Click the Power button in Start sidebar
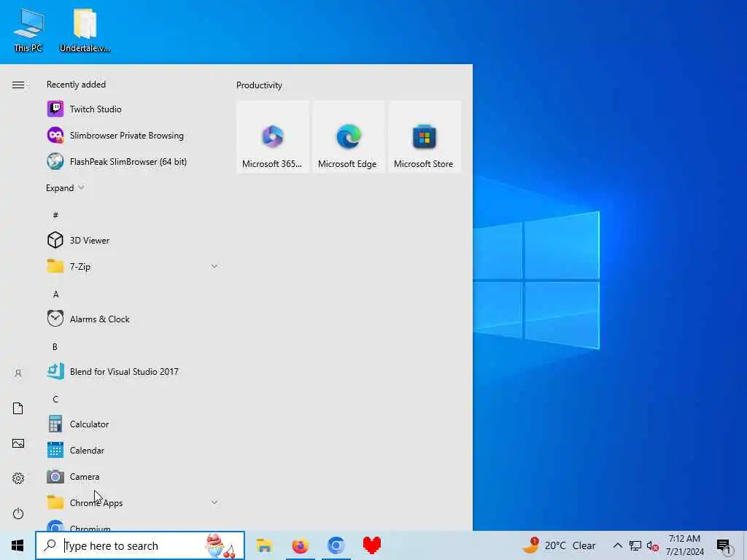 18,513
